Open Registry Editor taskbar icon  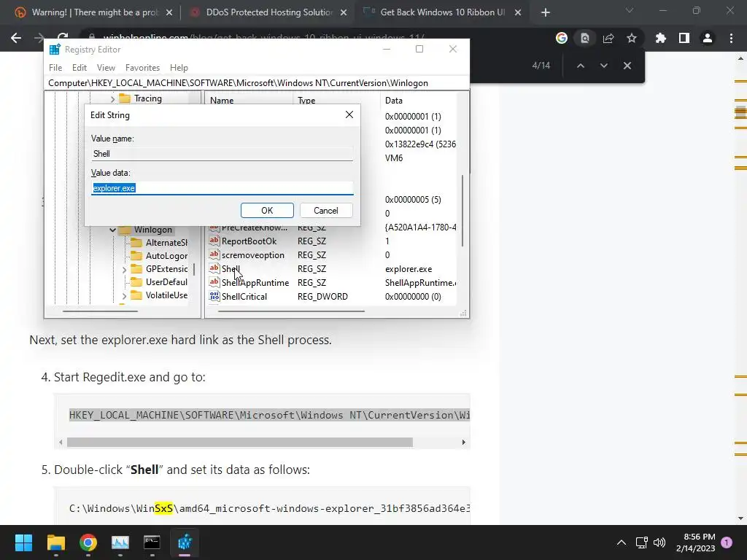click(x=185, y=542)
